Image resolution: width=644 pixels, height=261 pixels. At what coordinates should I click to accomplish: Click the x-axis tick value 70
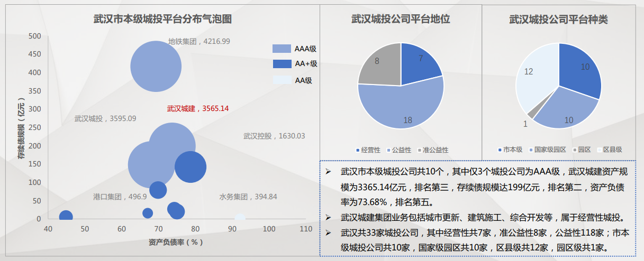click(159, 229)
